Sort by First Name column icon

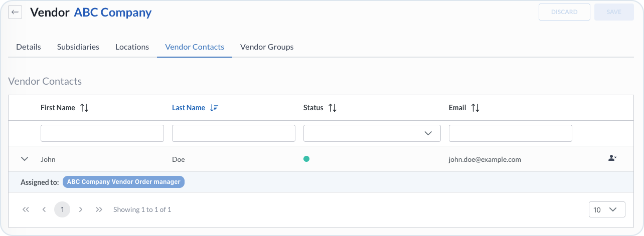pyautogui.click(x=84, y=108)
